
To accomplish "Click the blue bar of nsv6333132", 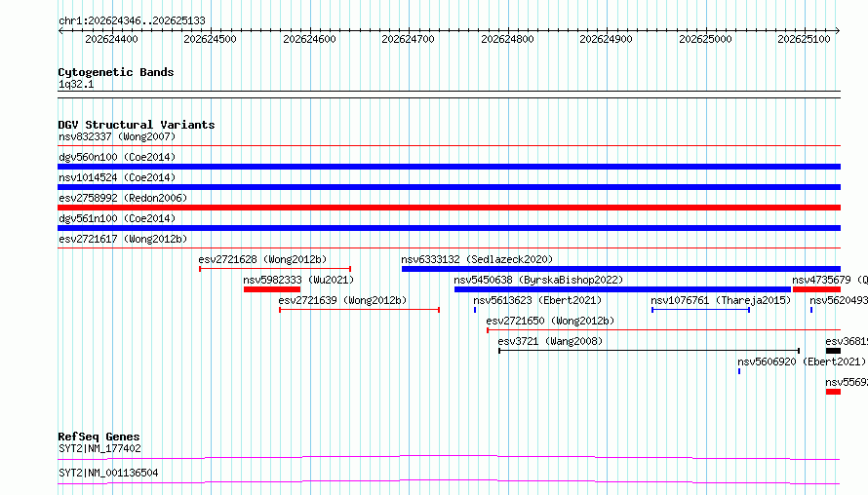I will 621,269.
